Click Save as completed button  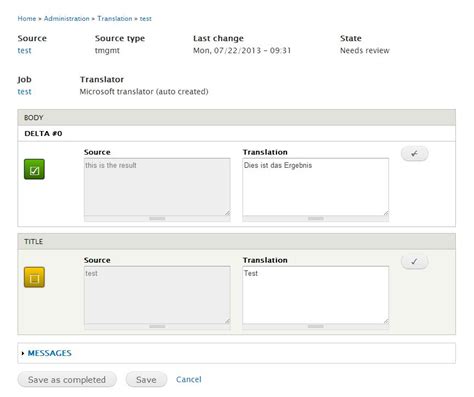pos(67,380)
